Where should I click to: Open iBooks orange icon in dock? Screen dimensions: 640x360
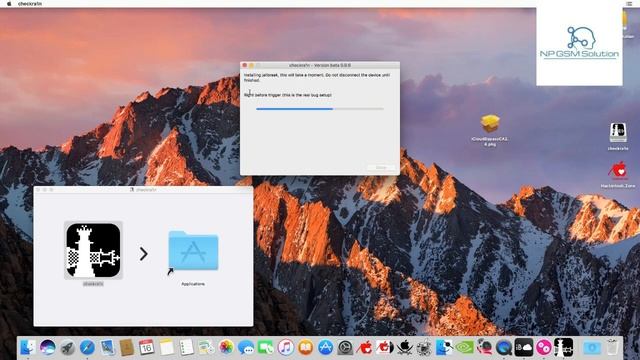[306, 348]
